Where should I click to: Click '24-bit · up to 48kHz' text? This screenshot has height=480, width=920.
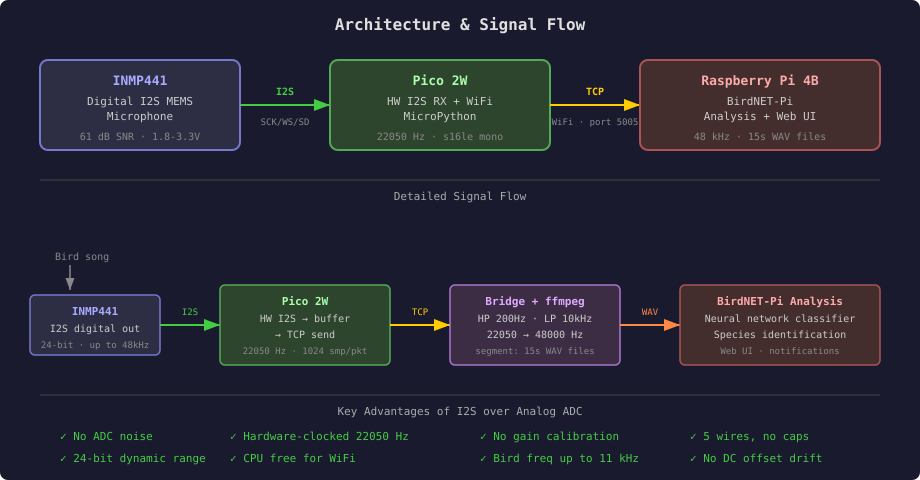point(94,345)
